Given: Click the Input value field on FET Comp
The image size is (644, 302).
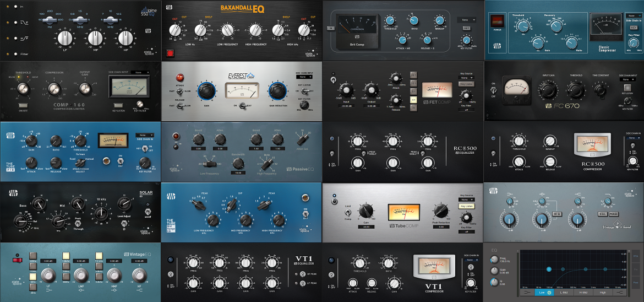Looking at the screenshot, I should (346, 106).
